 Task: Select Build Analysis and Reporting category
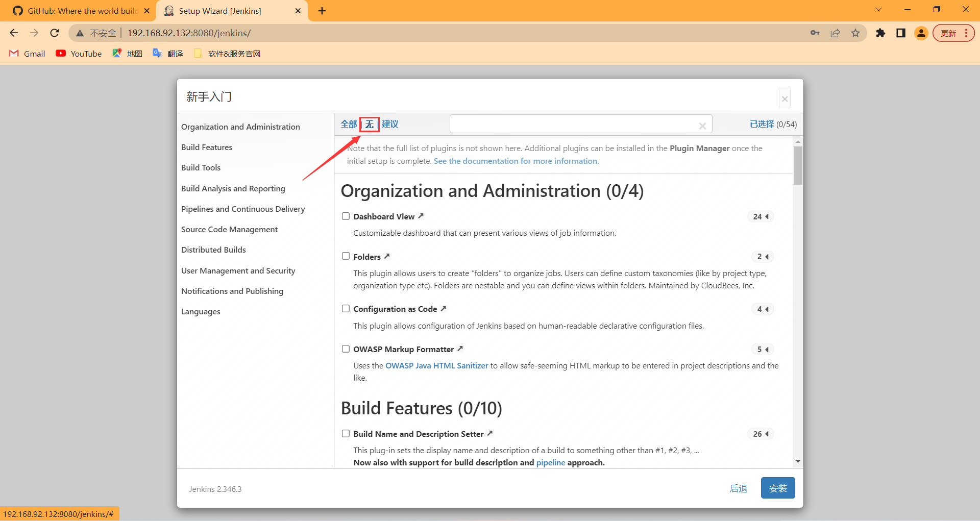click(x=233, y=188)
